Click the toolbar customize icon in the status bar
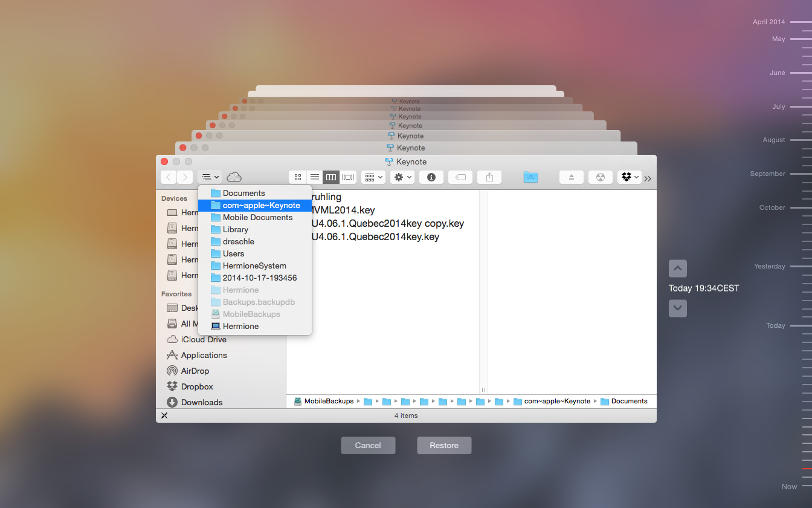Screen dimensions: 812x508 [164, 415]
